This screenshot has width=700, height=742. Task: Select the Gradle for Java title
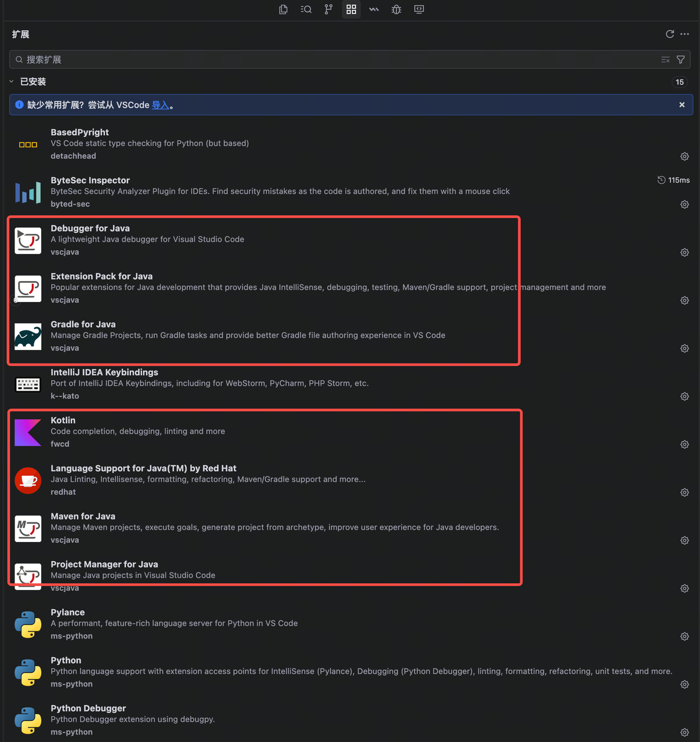coord(83,325)
